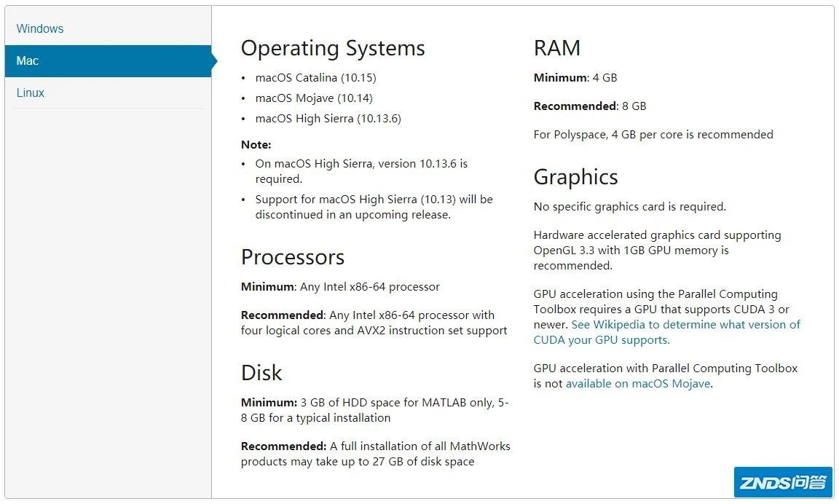Click the macOS Catalina (10.15) list item

tap(315, 78)
